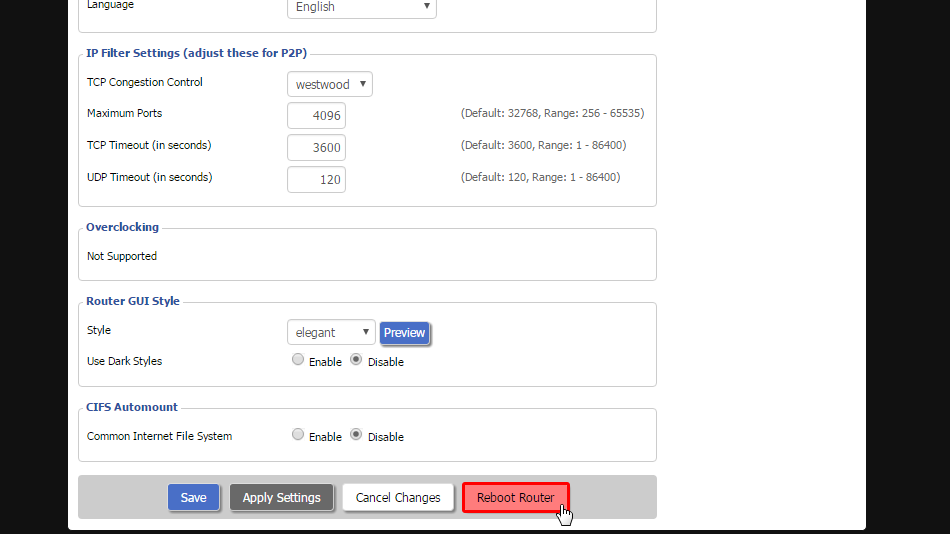950x534 pixels.
Task: Focus the TCP Timeout input field
Action: (316, 147)
